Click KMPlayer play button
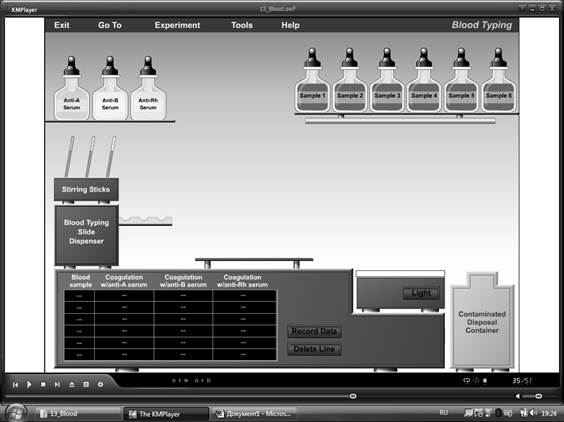This screenshot has height=422, width=564. pos(29,385)
